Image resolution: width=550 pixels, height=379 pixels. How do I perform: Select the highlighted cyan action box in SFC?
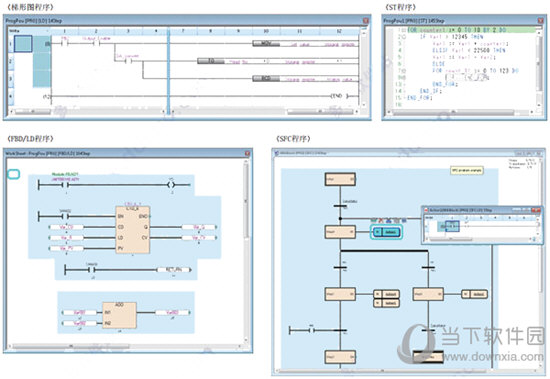(x=386, y=232)
